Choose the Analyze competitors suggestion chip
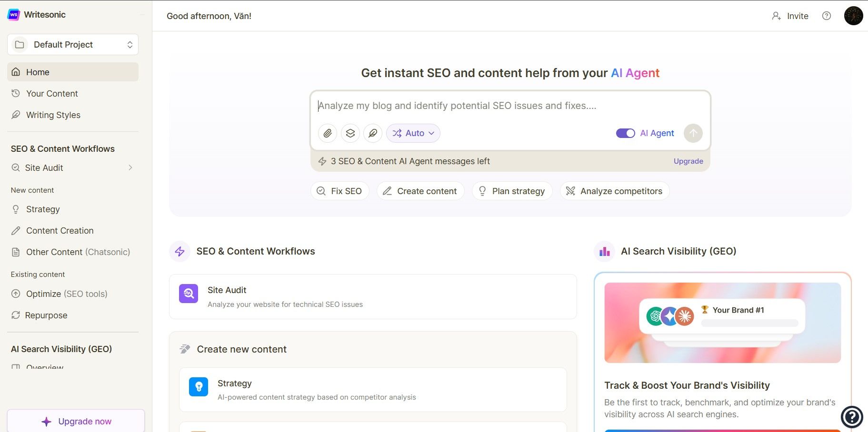Image resolution: width=868 pixels, height=432 pixels. [x=615, y=191]
